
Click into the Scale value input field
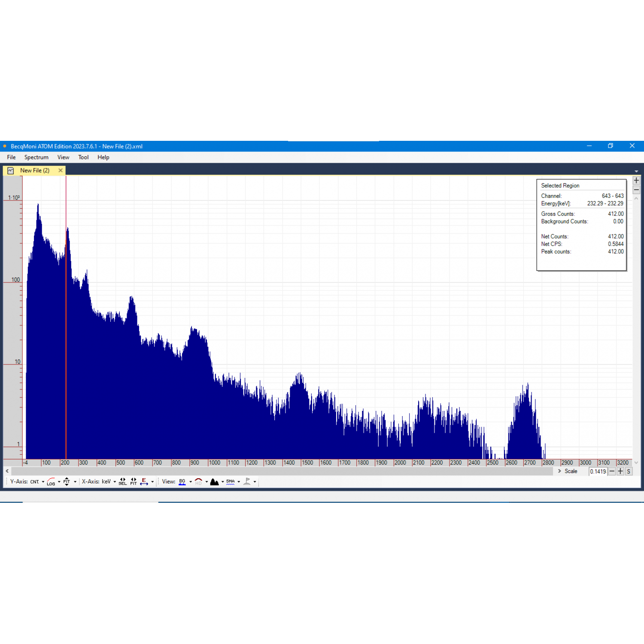tap(598, 471)
